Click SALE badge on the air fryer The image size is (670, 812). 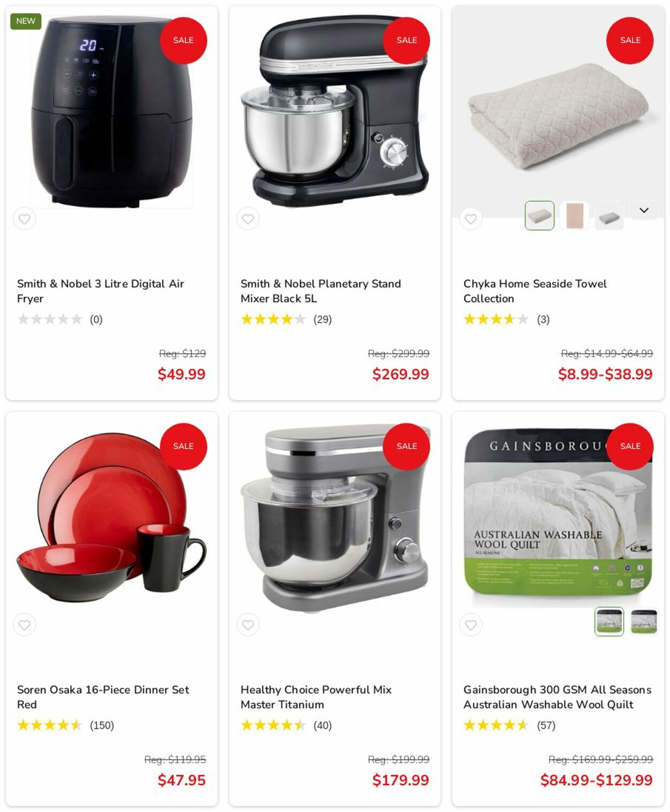coord(183,40)
